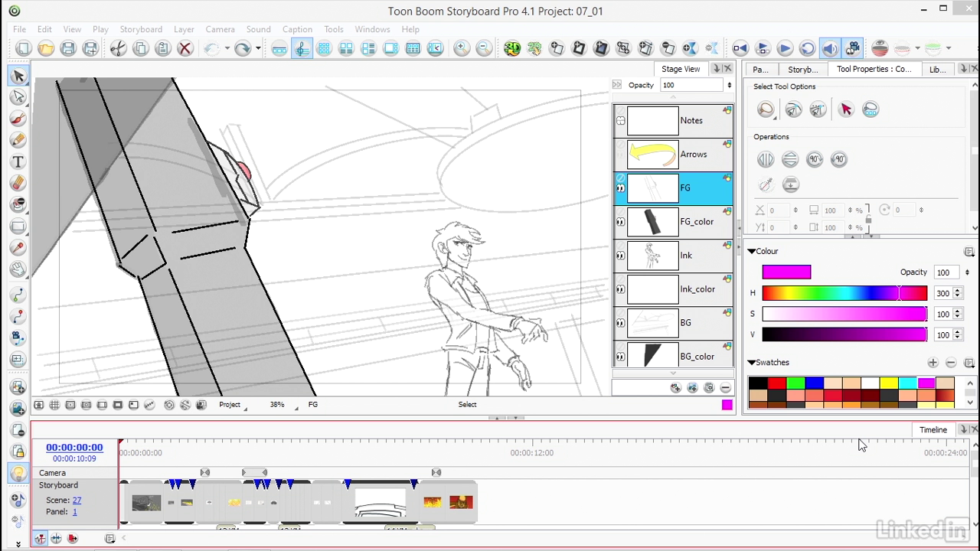Screen dimensions: 980x551
Task: Save the project with the disk icon
Action: tap(68, 49)
